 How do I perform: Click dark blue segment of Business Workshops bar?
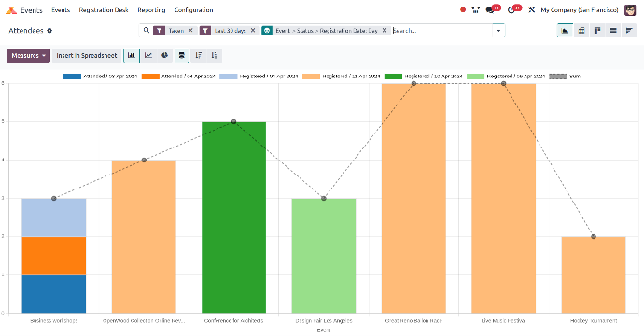pyautogui.click(x=54, y=294)
